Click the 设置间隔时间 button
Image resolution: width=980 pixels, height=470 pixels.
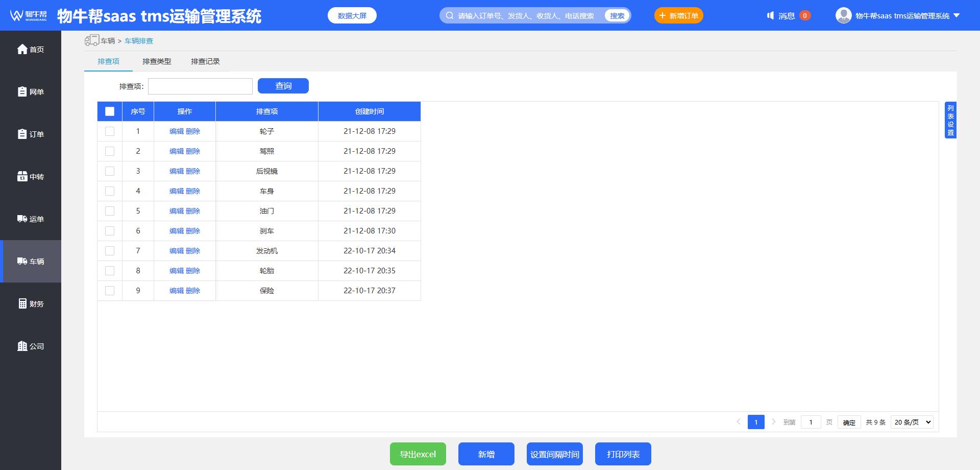(x=554, y=454)
